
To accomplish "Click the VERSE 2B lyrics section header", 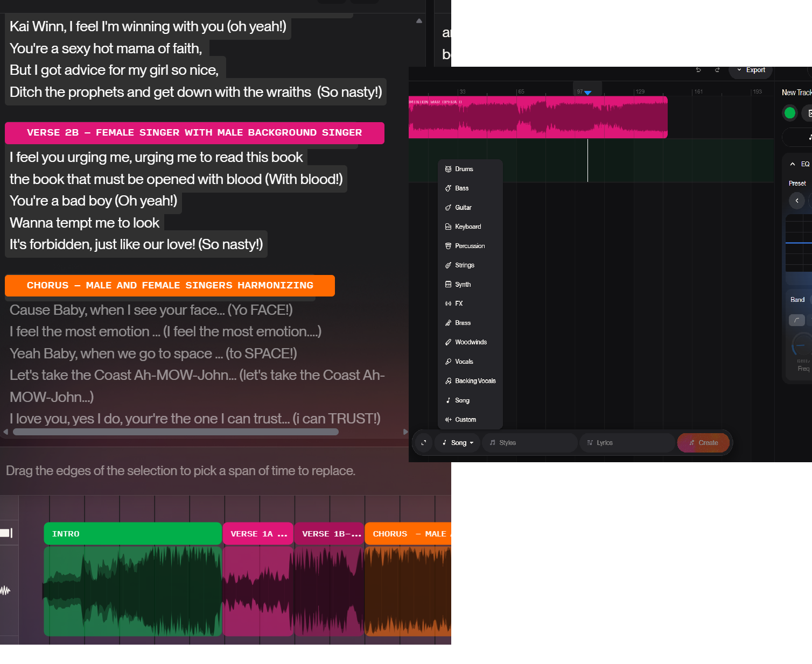I will click(194, 133).
